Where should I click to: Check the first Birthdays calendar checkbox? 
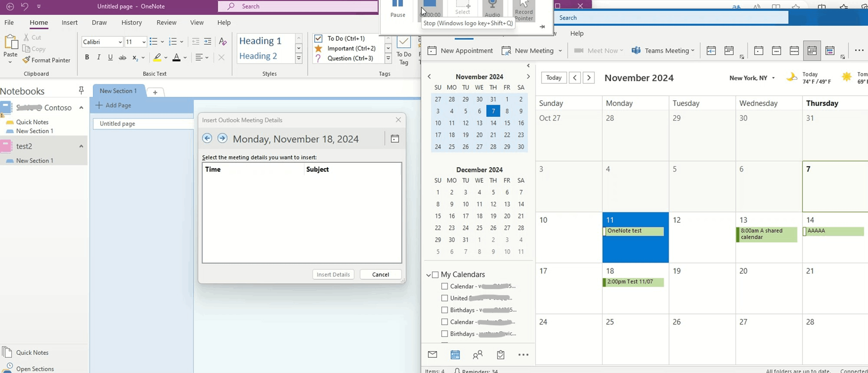tap(444, 310)
